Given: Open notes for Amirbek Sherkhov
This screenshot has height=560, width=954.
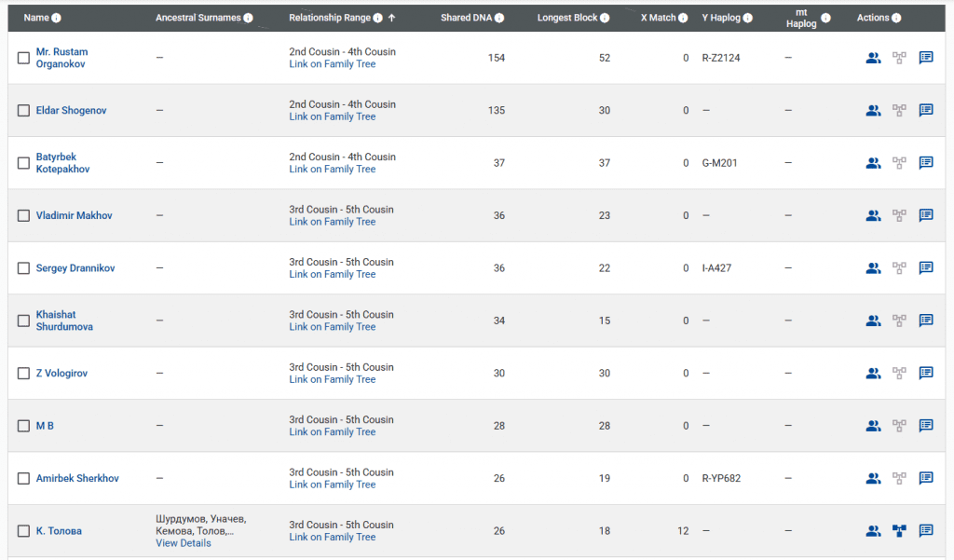Looking at the screenshot, I should [926, 479].
